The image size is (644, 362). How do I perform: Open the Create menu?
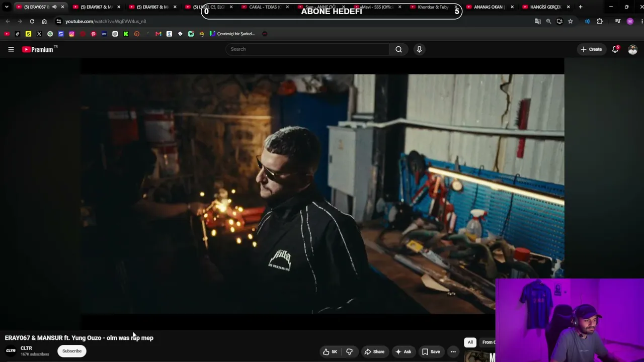591,49
